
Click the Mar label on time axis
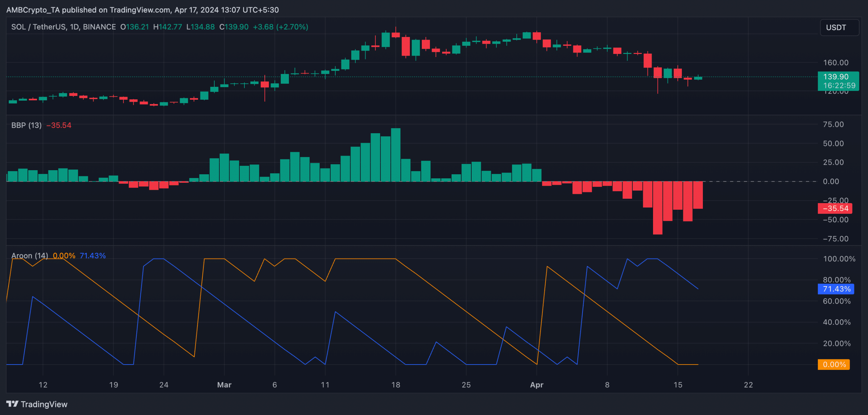[x=224, y=385]
